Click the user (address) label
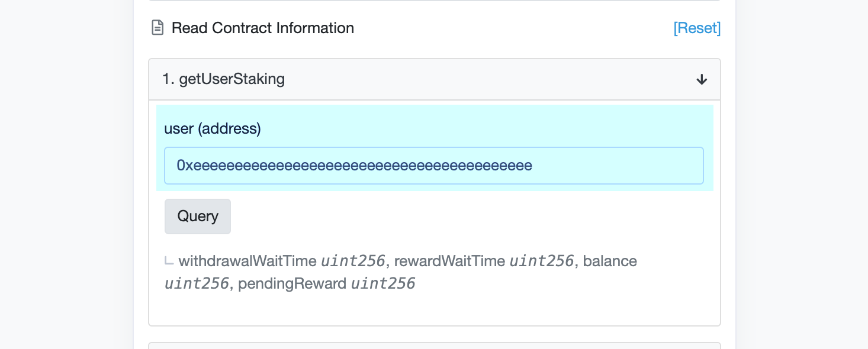The width and height of the screenshot is (868, 349). click(x=212, y=128)
